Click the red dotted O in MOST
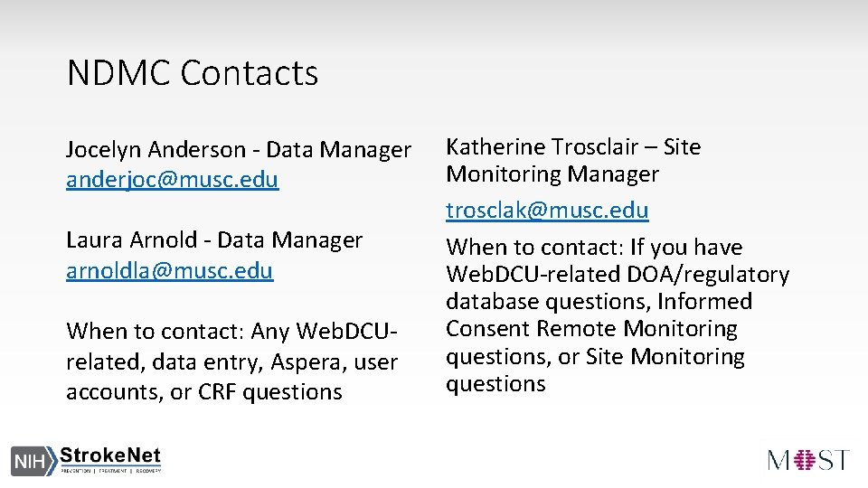Viewport: 868px width, 488px height. (808, 460)
